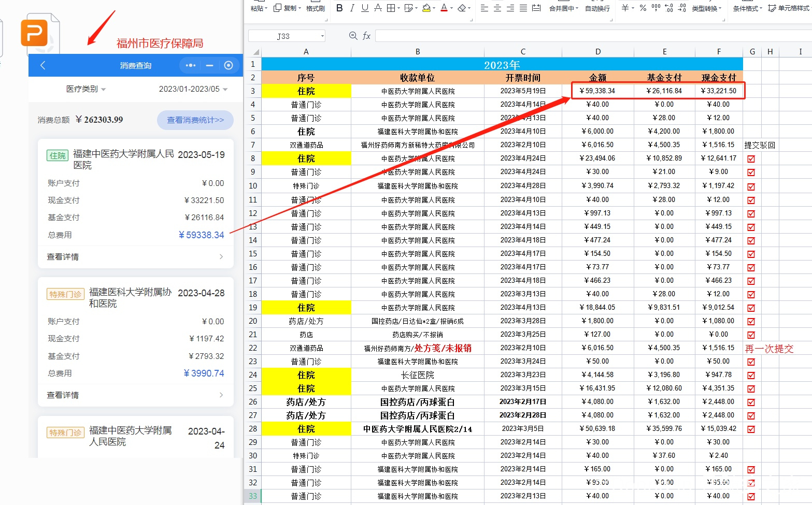The width and height of the screenshot is (812, 505).
Task: Select row 33 header
Action: [x=253, y=496]
